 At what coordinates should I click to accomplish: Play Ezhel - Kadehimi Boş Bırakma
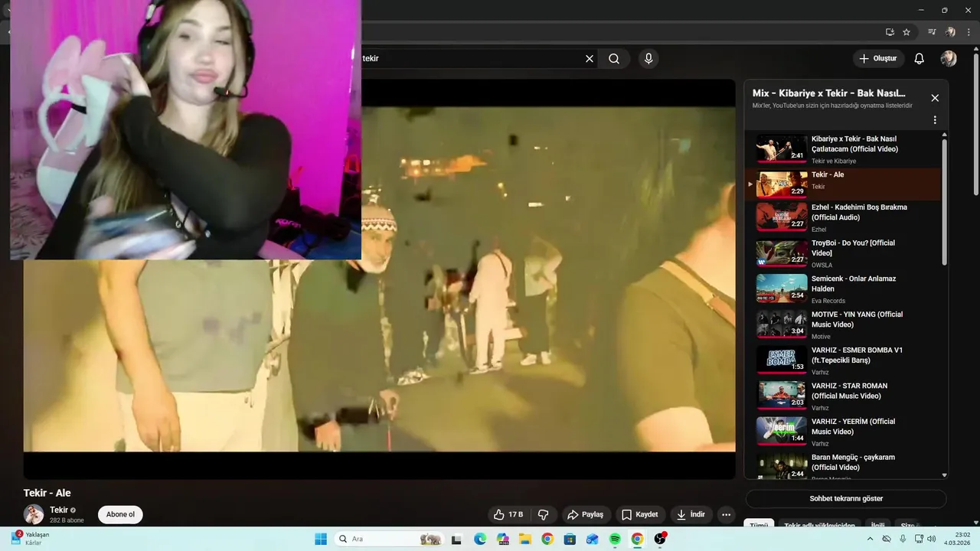pos(842,217)
